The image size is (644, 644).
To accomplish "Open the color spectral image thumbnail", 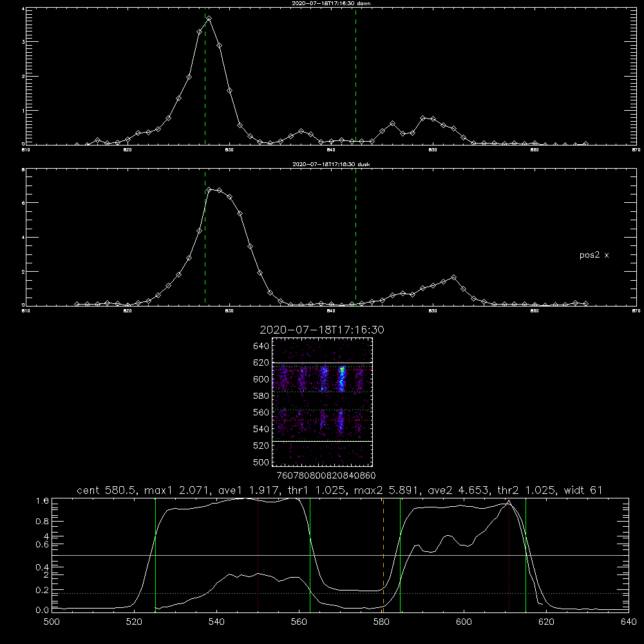I will coord(322,402).
